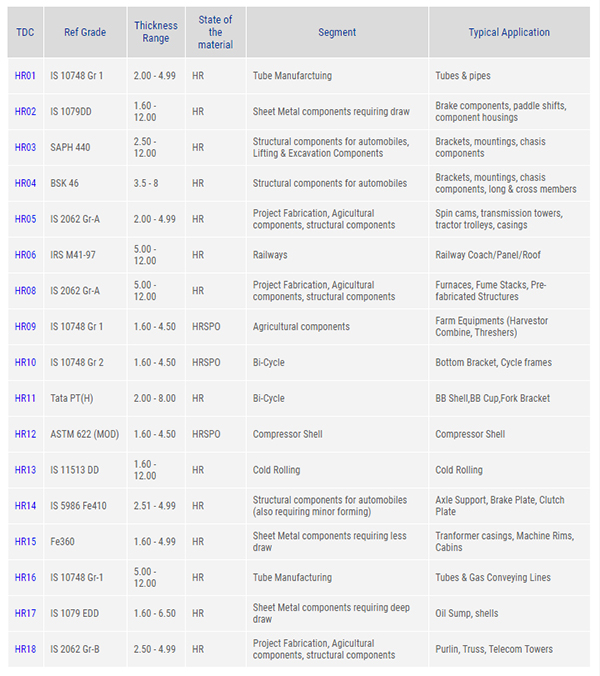Click the Axle Support, Brake Plate cell

click(509, 505)
